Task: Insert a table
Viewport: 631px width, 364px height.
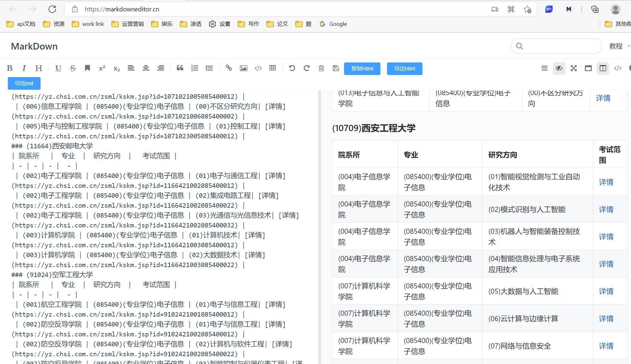Action: tap(273, 68)
